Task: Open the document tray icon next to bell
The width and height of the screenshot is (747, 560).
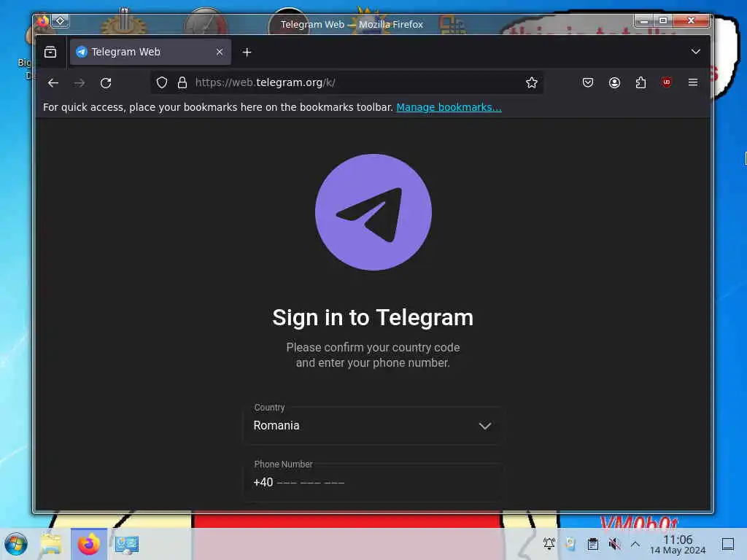Action: pyautogui.click(x=570, y=544)
